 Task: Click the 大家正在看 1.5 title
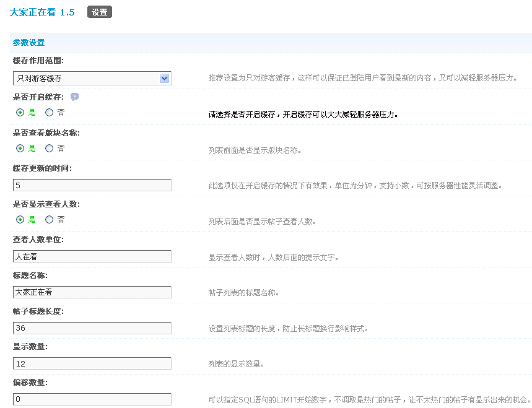[42, 12]
